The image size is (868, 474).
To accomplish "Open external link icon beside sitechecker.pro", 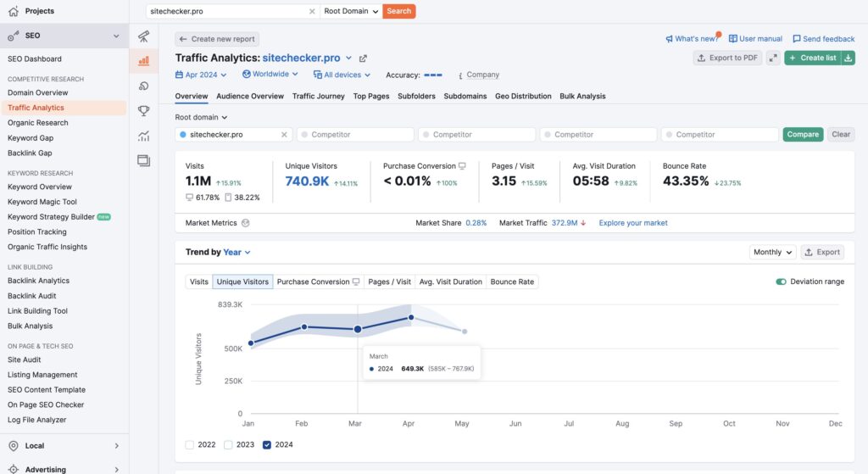I will tap(364, 59).
